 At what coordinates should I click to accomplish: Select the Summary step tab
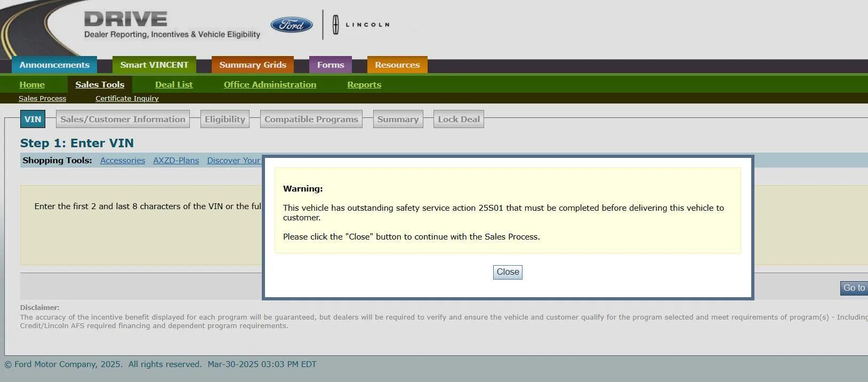coord(398,119)
